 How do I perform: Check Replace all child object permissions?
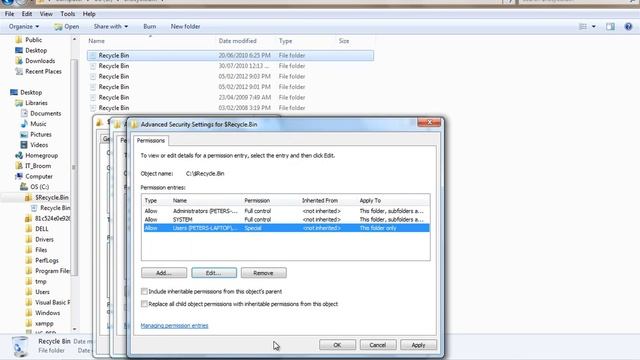click(144, 304)
